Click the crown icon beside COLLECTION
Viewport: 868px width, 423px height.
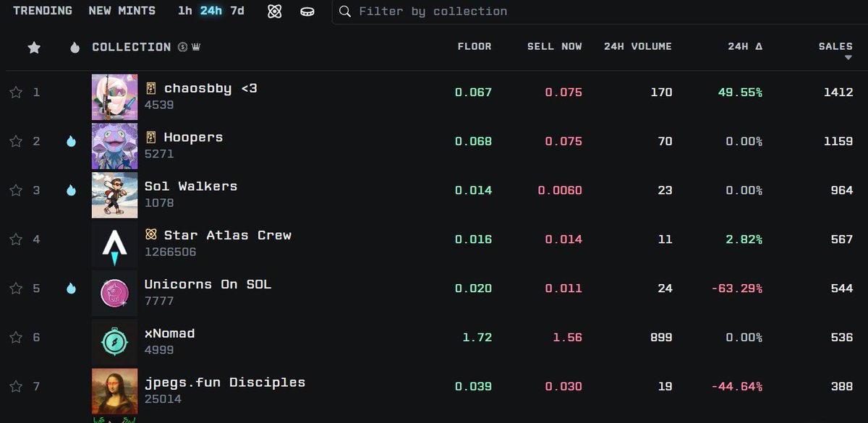pos(196,47)
